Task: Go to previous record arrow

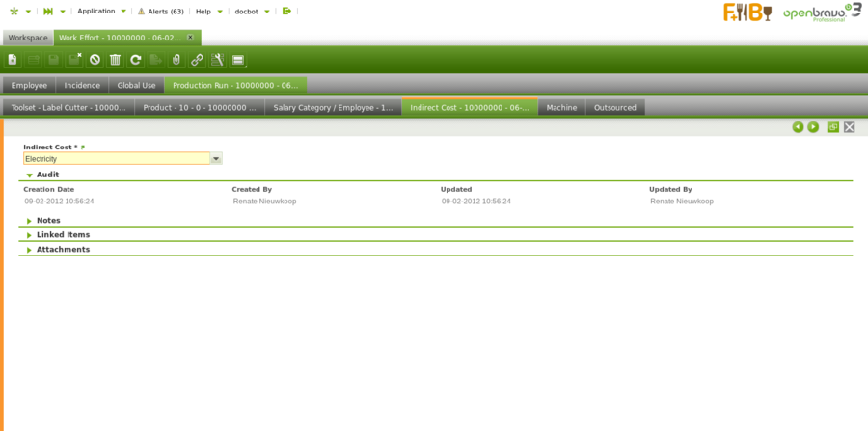Action: (x=798, y=127)
